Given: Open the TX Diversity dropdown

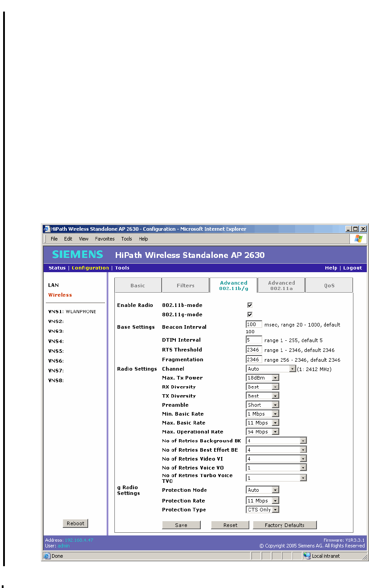Looking at the screenshot, I should 263,396.
